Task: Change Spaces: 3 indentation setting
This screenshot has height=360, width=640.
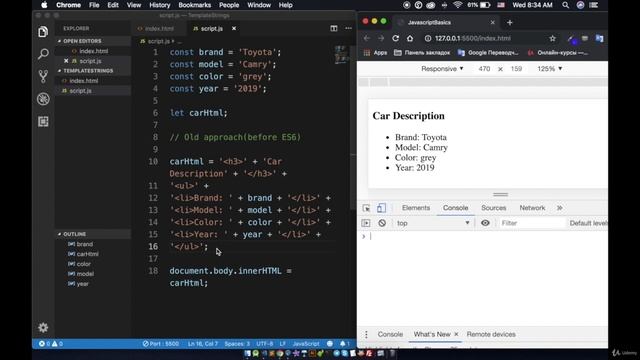Action: click(237, 344)
